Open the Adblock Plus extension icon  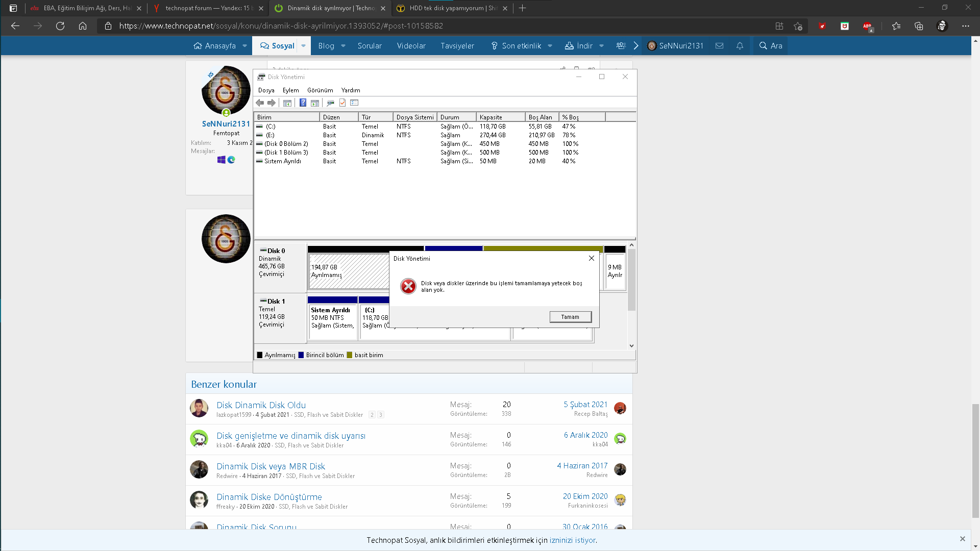pos(867,26)
